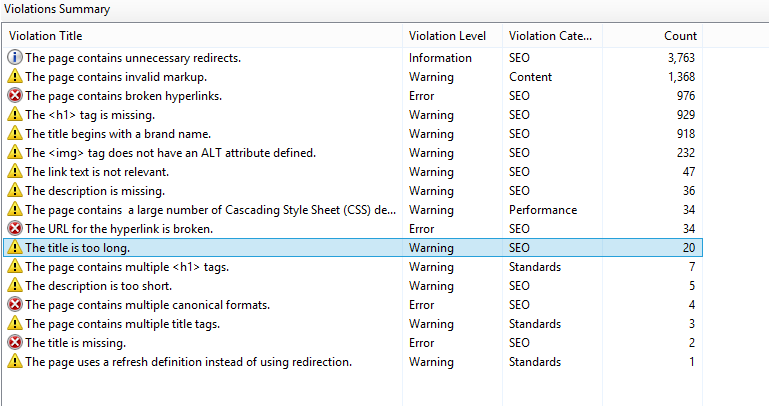769x406 pixels.
Task: Sort by the Violation Category column header
Action: (x=552, y=36)
